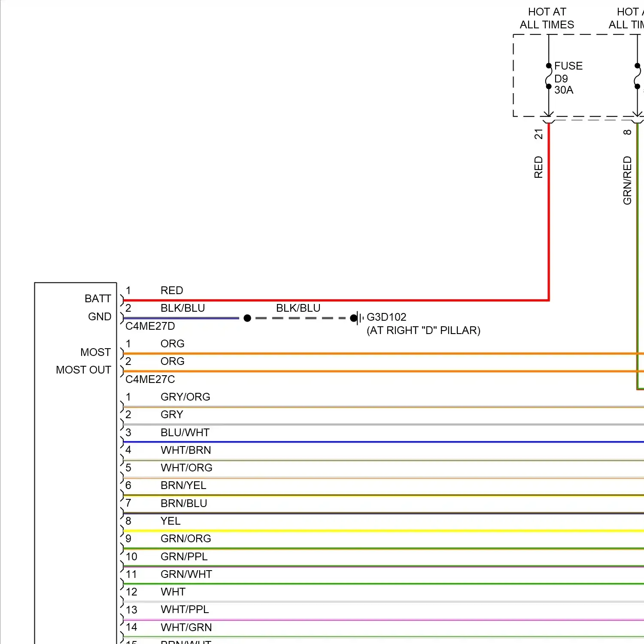The width and height of the screenshot is (644, 644).
Task: Select the vertical GRN/RED wire label
Action: 627,180
